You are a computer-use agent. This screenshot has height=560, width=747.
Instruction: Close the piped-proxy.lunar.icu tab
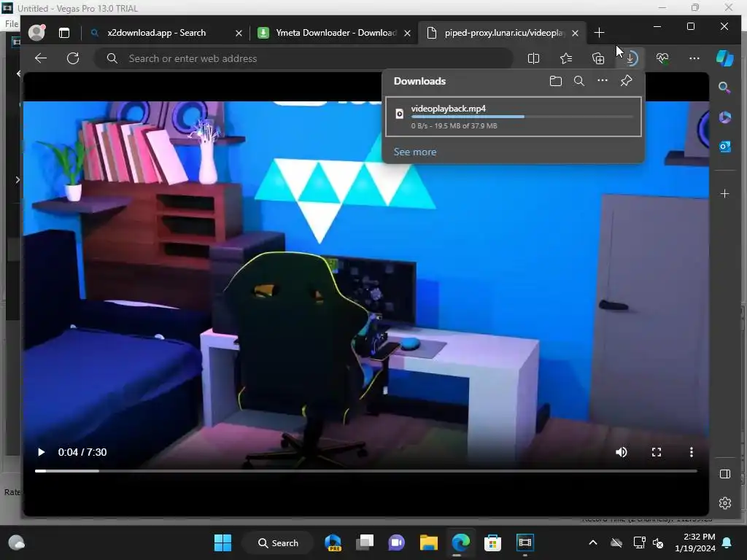575,33
